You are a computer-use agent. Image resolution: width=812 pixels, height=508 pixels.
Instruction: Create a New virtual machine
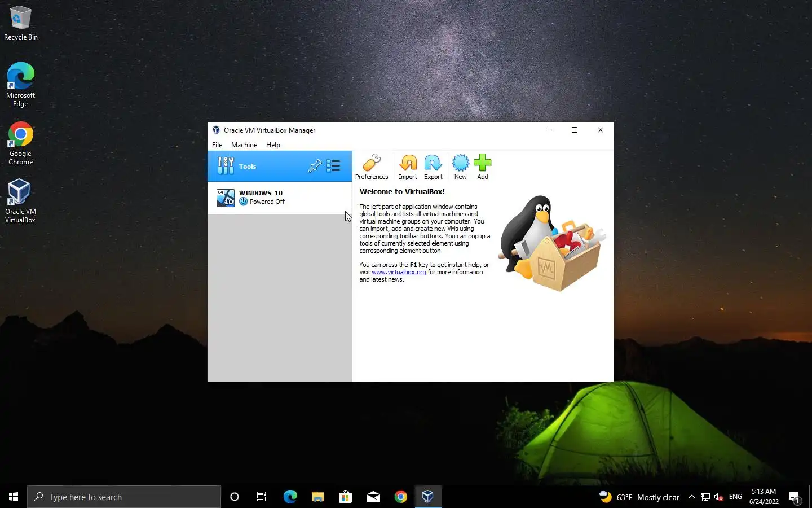click(460, 167)
